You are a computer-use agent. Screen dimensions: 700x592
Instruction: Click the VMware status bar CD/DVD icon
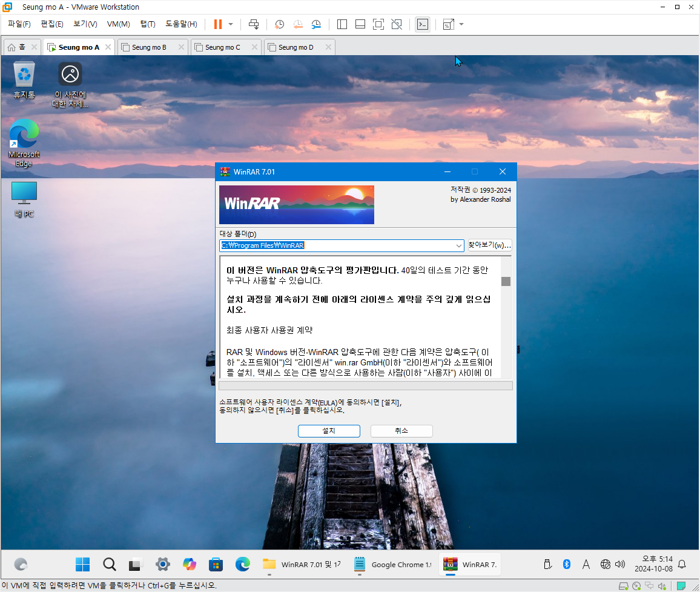point(636,586)
